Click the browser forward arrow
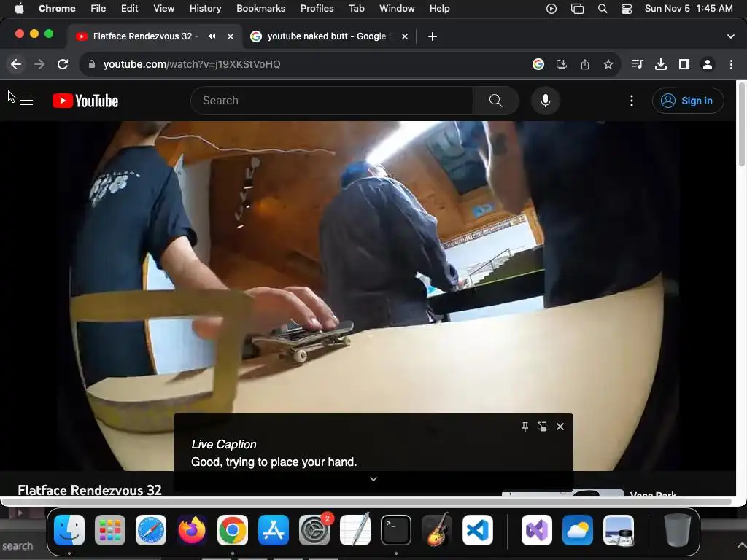The image size is (747, 560). pyautogui.click(x=39, y=64)
